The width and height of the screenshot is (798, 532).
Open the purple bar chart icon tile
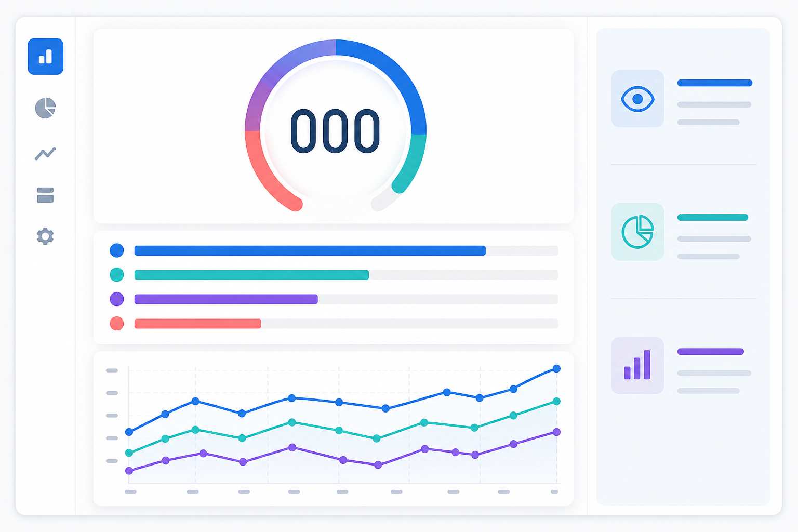pos(637,365)
